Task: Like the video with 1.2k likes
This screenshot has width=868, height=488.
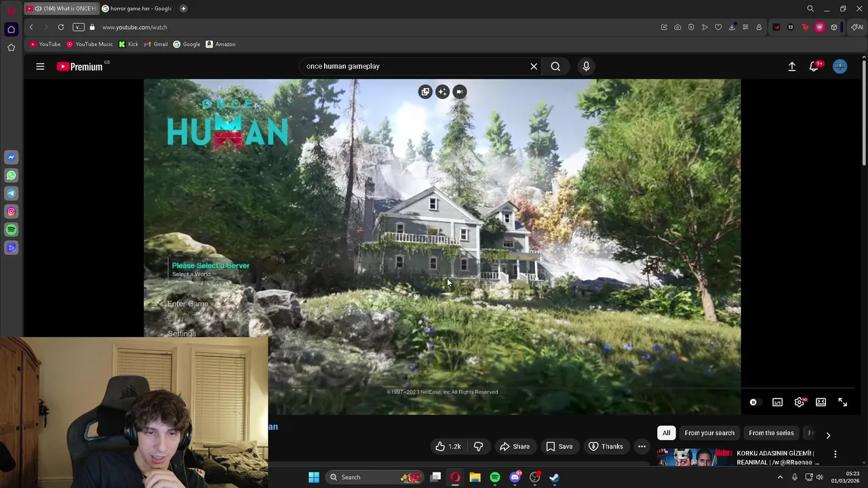Action: click(x=448, y=446)
